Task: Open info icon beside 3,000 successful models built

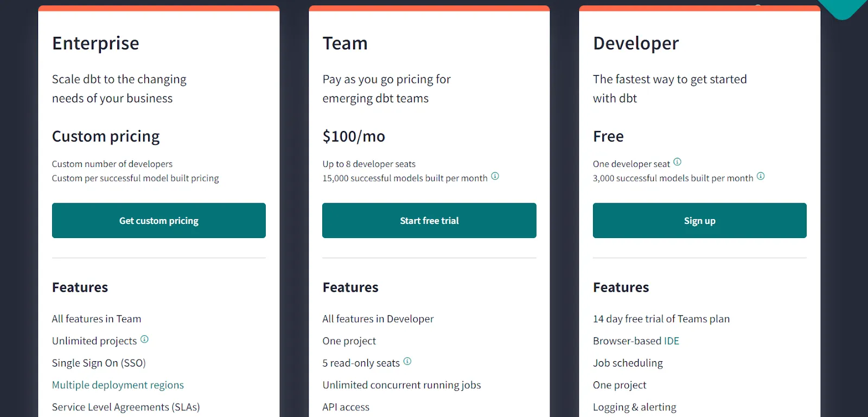Action: [761, 176]
